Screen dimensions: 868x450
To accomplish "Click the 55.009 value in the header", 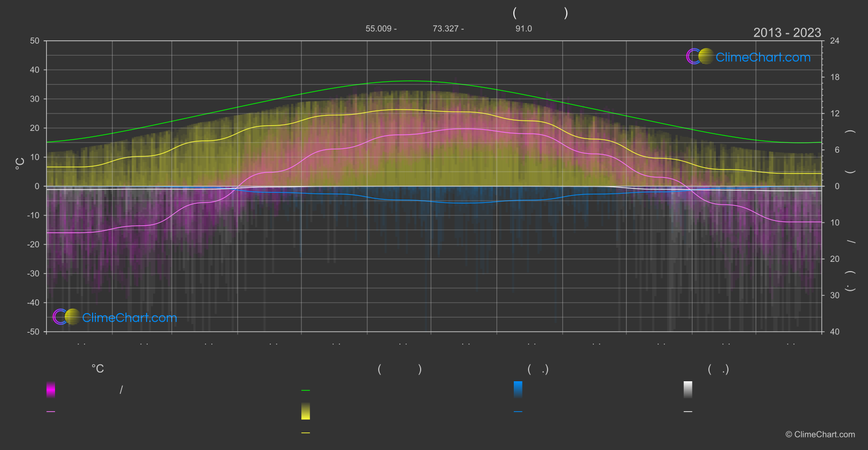I will pos(379,28).
